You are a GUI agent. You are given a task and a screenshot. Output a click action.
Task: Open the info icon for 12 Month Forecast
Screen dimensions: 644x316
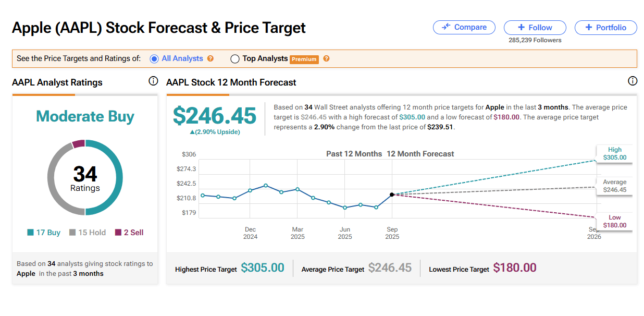(633, 81)
